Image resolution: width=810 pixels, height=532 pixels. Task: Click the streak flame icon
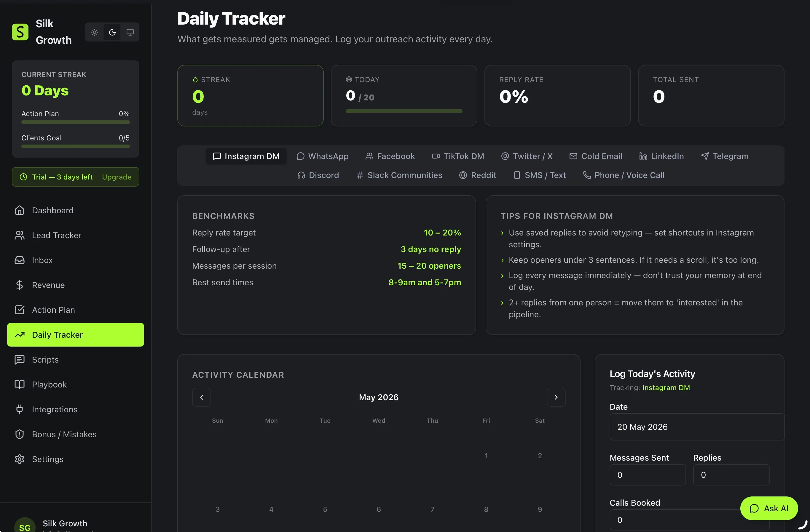[x=195, y=80]
